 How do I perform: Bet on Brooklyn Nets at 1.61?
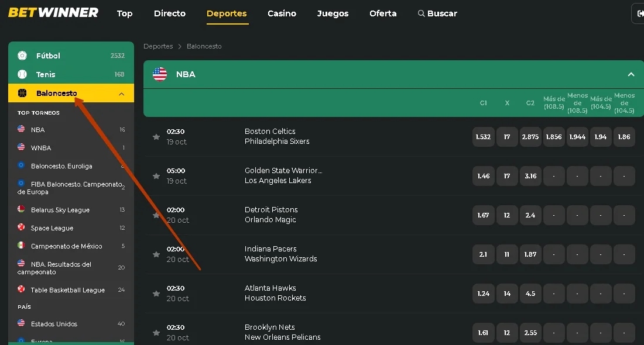coord(483,333)
